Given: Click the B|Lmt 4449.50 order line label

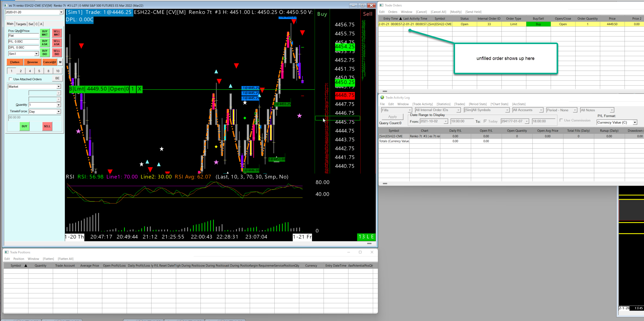Looking at the screenshot, I should click(99, 89).
